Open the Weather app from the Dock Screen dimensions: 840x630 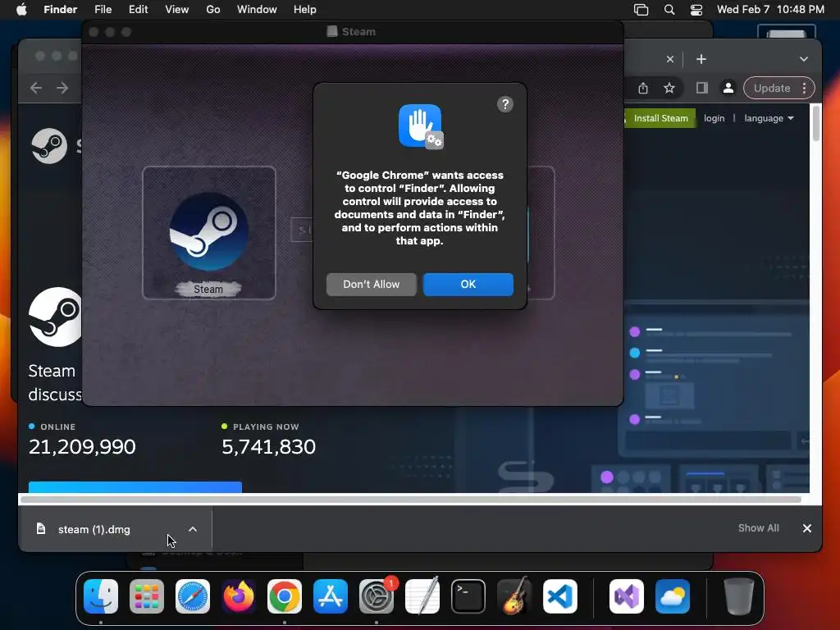673,596
